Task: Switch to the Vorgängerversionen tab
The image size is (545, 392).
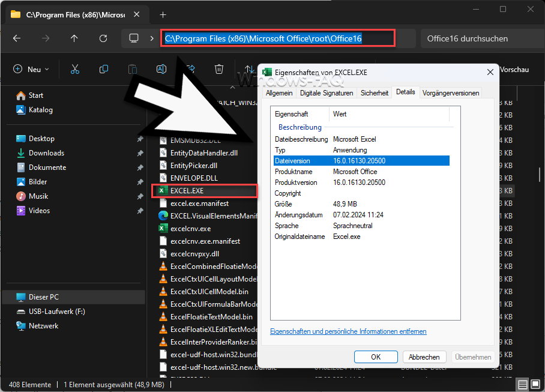Action: point(451,93)
